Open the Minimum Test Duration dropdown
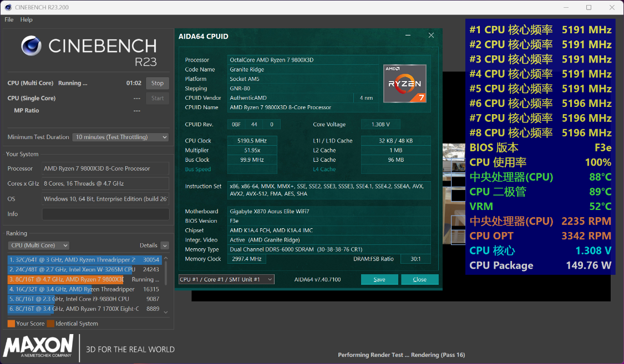This screenshot has height=364, width=624. [x=120, y=137]
